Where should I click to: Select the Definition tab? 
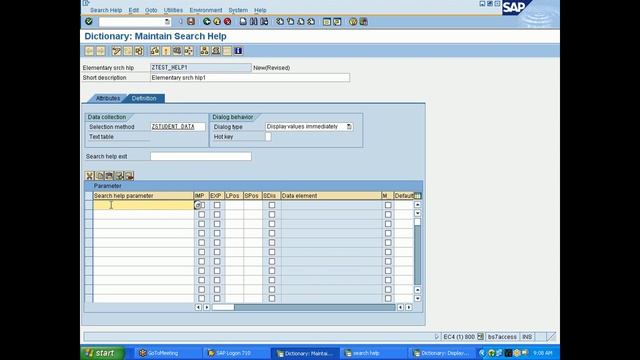[144, 98]
